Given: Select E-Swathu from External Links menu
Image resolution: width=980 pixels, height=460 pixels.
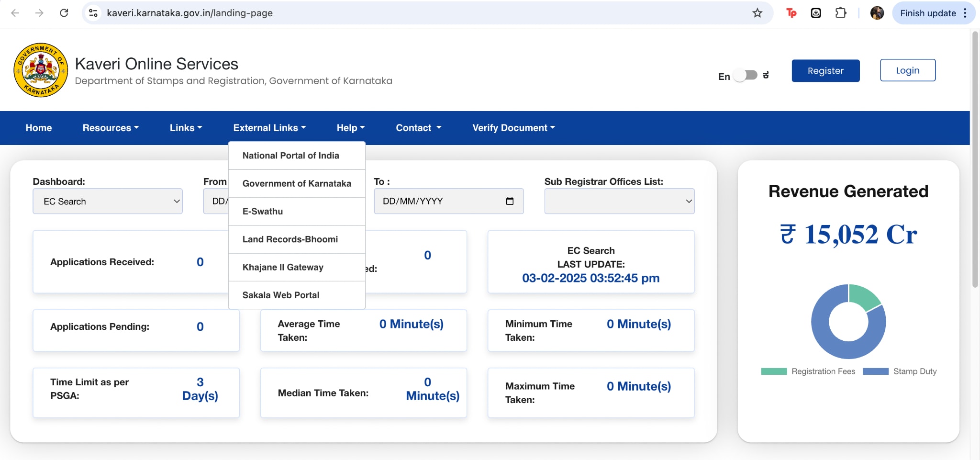Looking at the screenshot, I should pos(263,211).
